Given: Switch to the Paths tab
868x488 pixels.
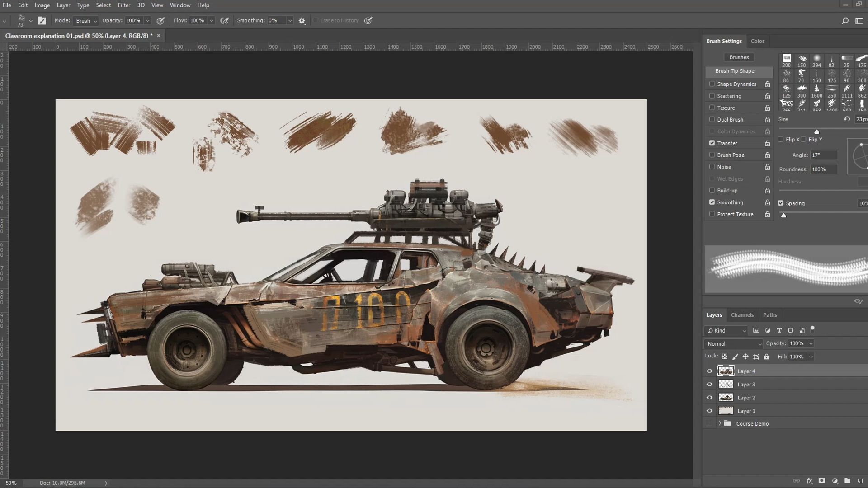Looking at the screenshot, I should tap(770, 315).
